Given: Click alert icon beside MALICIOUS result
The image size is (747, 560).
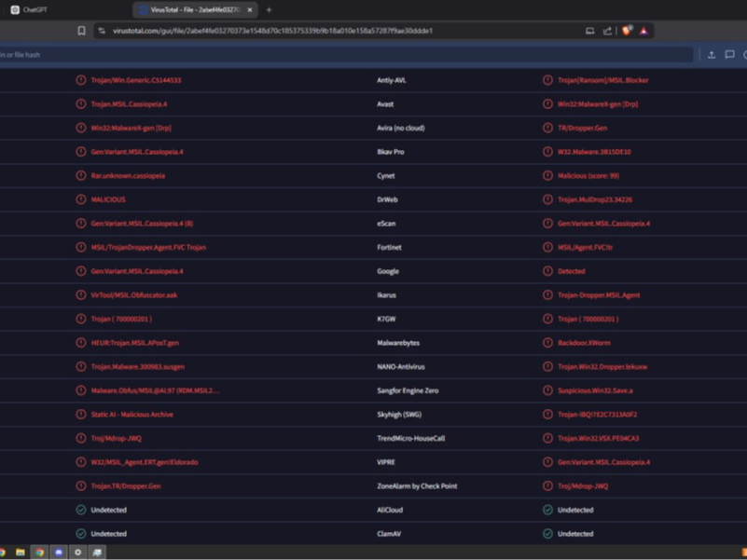Looking at the screenshot, I should click(81, 199).
